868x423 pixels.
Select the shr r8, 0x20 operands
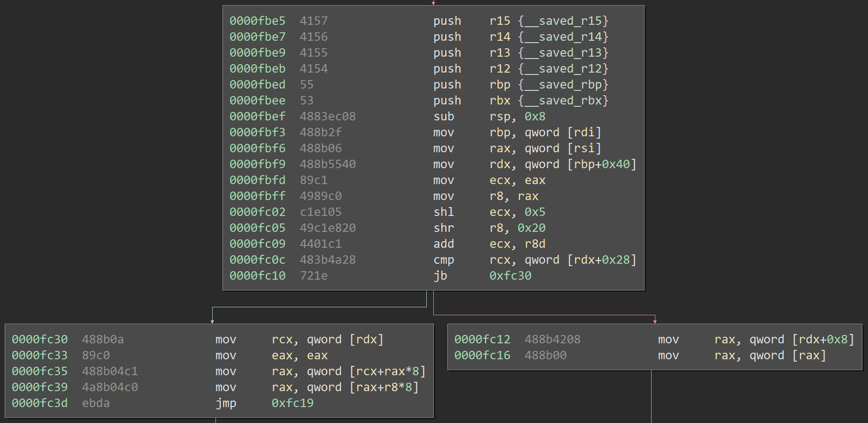[517, 228]
